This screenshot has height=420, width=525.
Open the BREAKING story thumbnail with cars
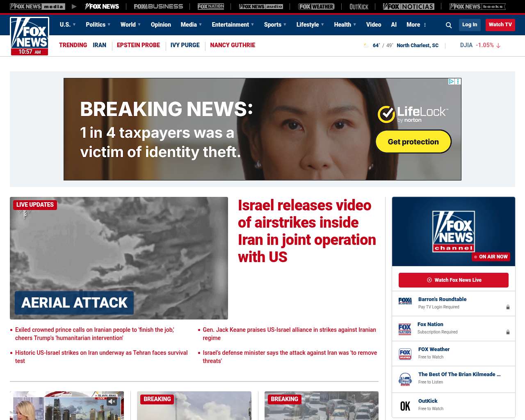coord(322,406)
